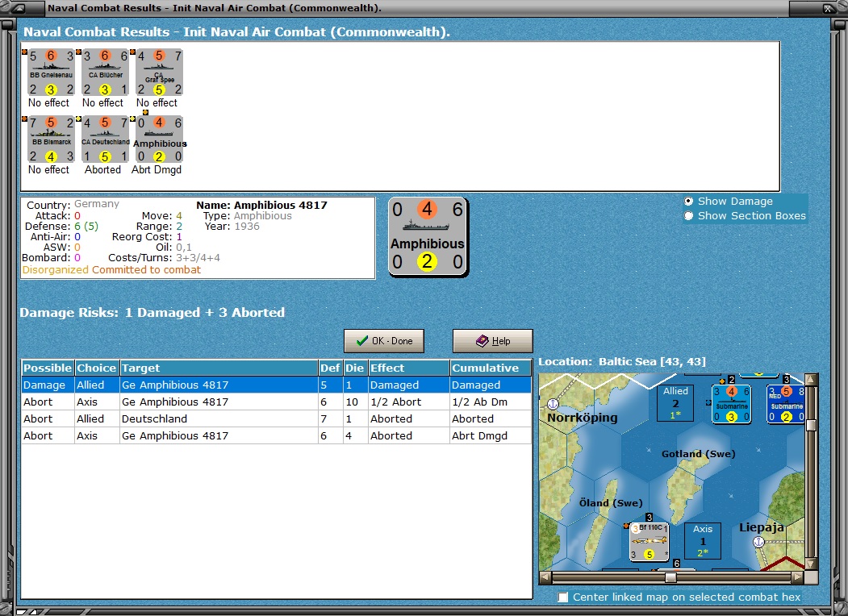Open the Help button
The width and height of the screenshot is (848, 616).
click(493, 341)
